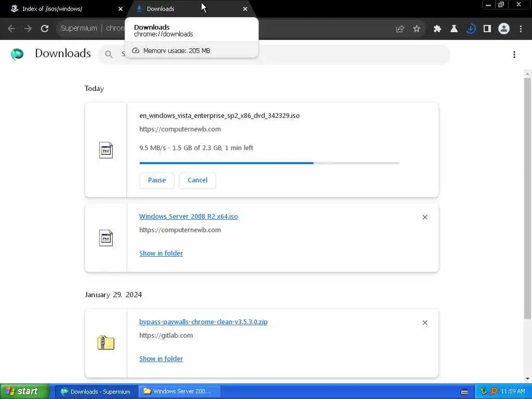Show bypass-paywalls zip in folder

[x=161, y=359]
